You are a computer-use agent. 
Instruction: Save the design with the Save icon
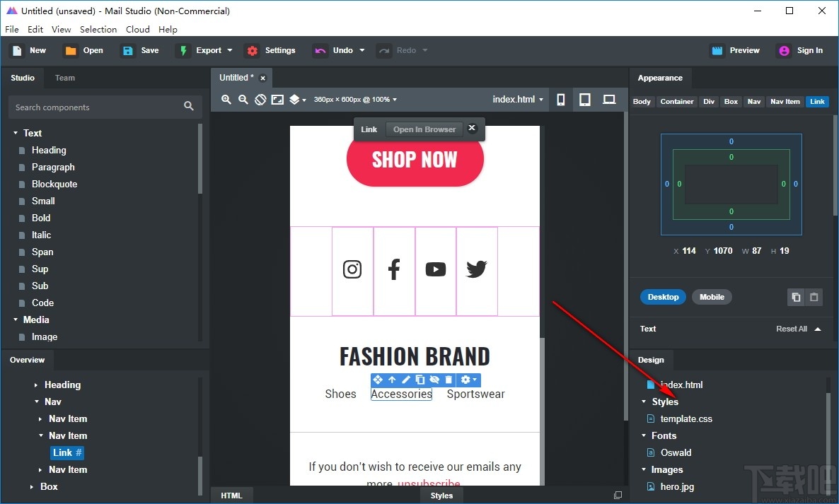[x=128, y=50]
